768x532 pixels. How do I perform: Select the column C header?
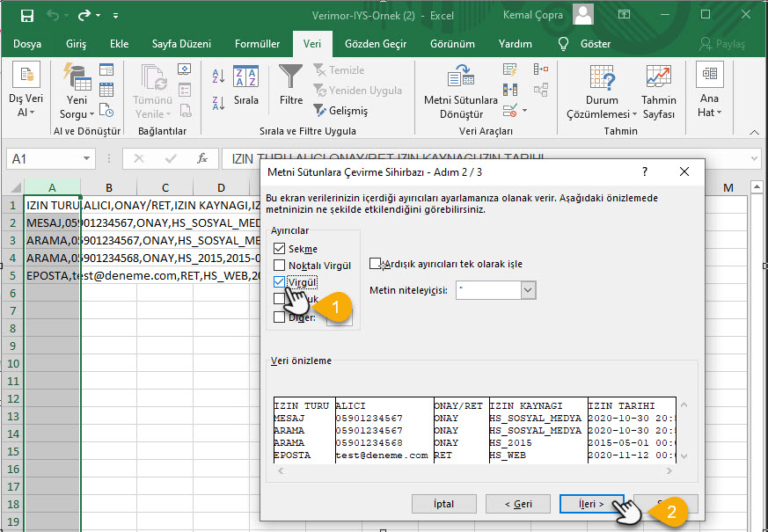click(x=165, y=188)
